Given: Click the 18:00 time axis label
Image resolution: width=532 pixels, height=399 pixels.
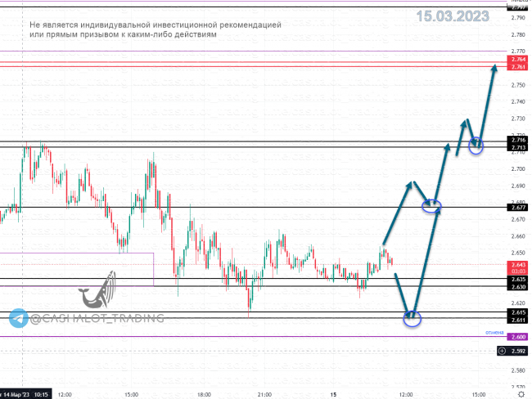Looking at the screenshot, I should (x=204, y=395).
